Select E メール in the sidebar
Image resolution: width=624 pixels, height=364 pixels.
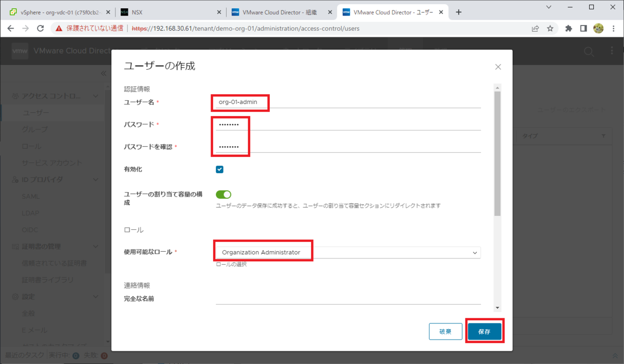click(35, 330)
